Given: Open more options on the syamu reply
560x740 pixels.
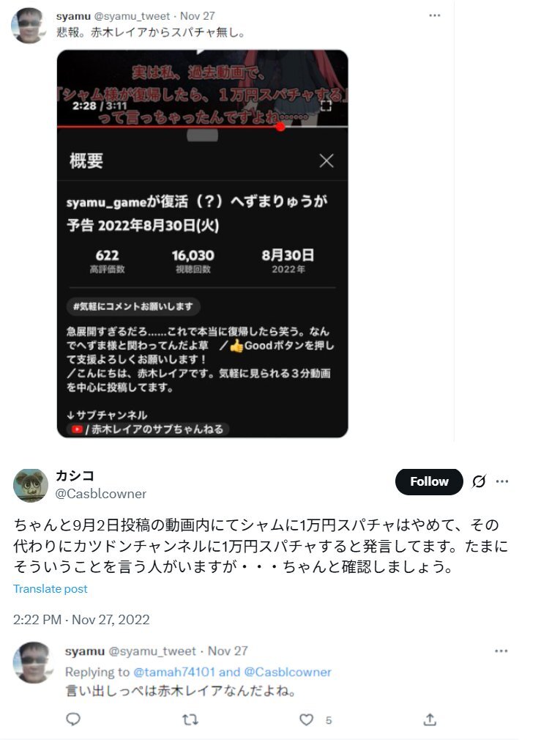Looking at the screenshot, I should (x=501, y=651).
